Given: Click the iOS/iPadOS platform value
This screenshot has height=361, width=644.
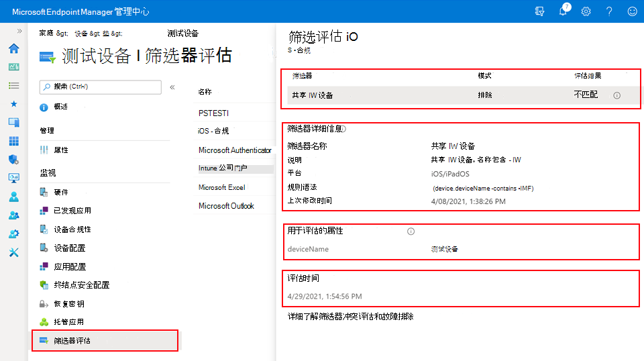Looking at the screenshot, I should (450, 174).
